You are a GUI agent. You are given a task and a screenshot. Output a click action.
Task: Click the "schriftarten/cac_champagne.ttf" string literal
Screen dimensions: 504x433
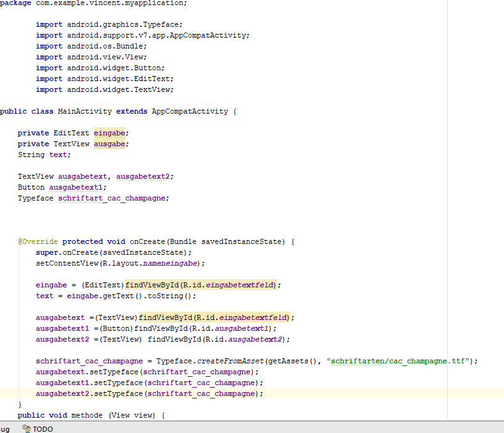click(x=399, y=361)
